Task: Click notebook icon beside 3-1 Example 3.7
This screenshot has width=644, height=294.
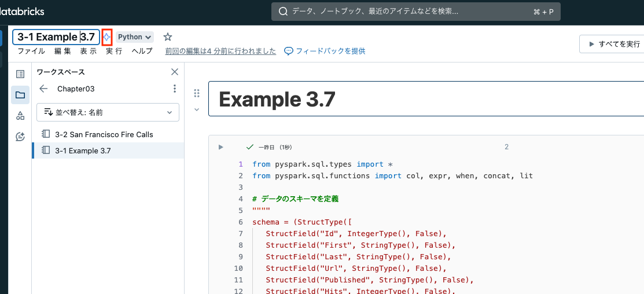Action: (46, 150)
